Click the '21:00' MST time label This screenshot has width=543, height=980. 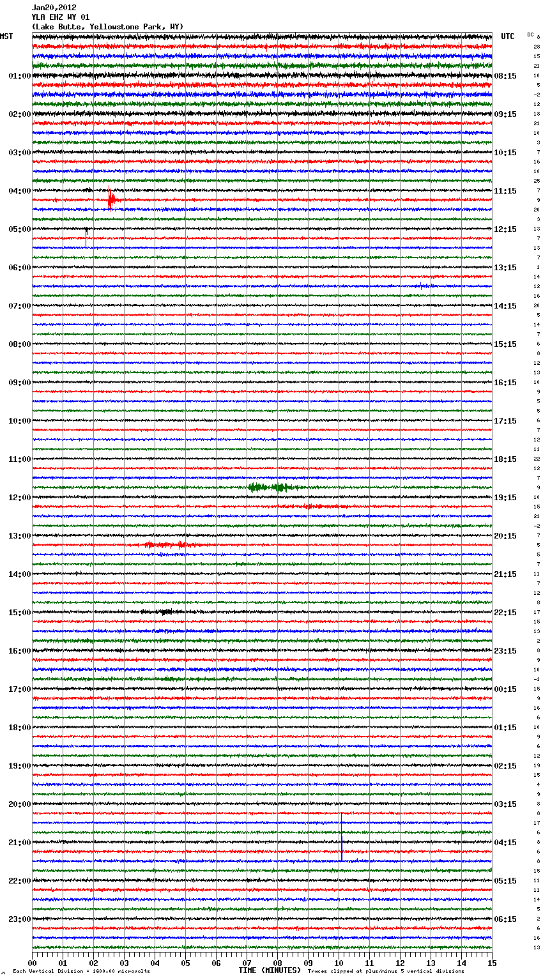[x=20, y=843]
